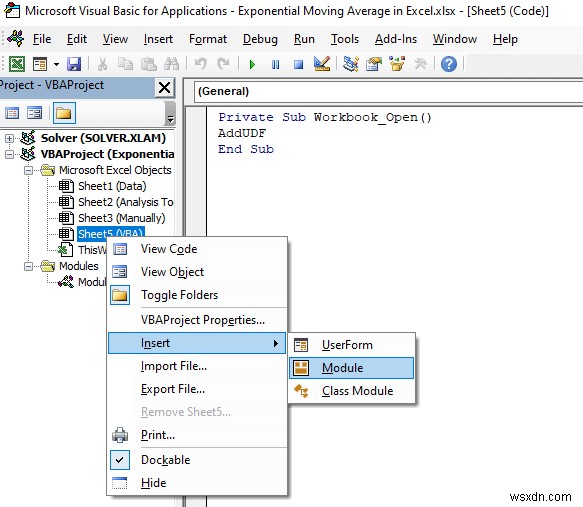Screen dimensions: 583x507
Task: Insert a Class Module from submenu
Action: coord(351,391)
